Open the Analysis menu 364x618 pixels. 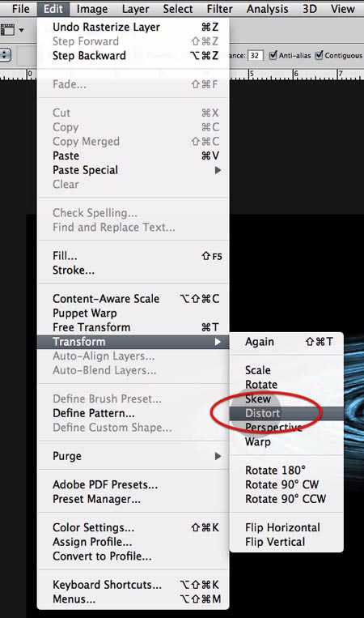click(267, 9)
